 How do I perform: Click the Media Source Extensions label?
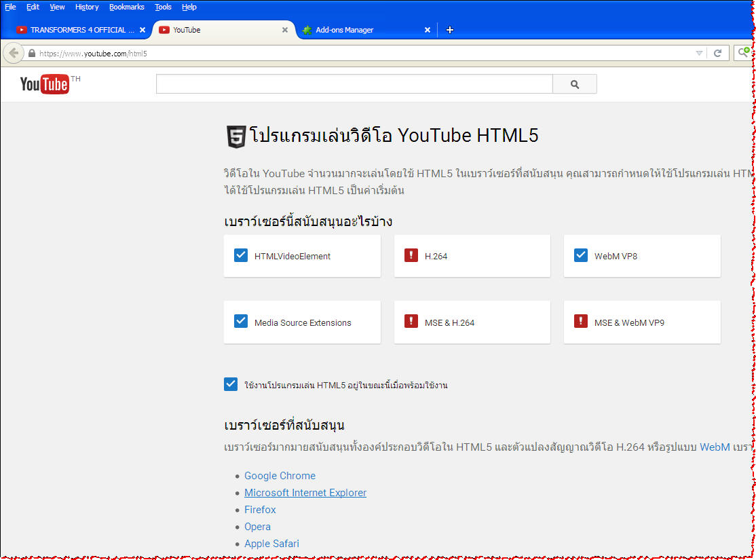click(x=303, y=322)
